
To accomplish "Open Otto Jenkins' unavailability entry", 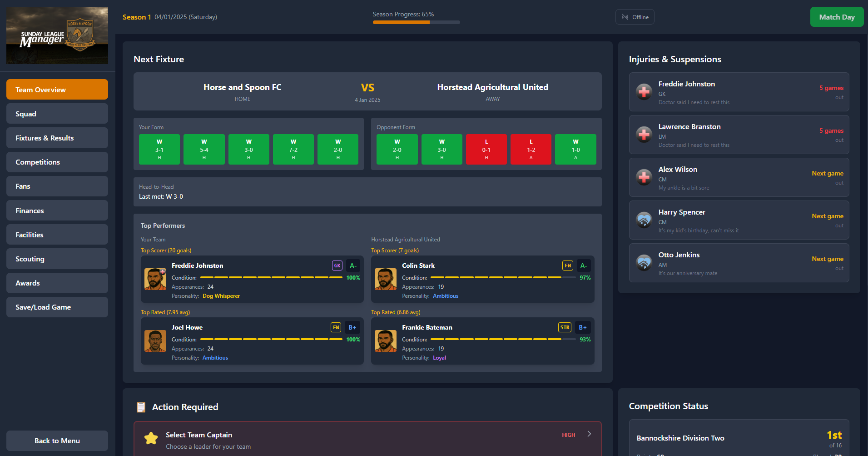I will click(739, 263).
